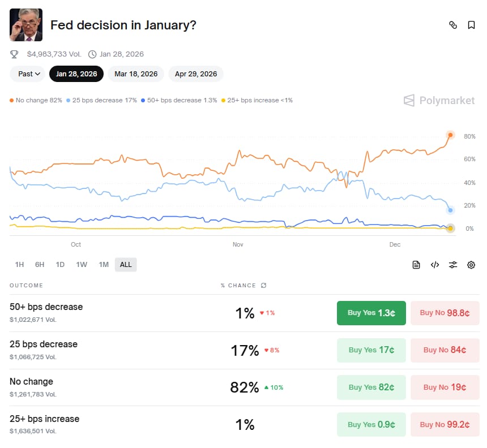Open chart filter sliders icon

click(x=453, y=265)
